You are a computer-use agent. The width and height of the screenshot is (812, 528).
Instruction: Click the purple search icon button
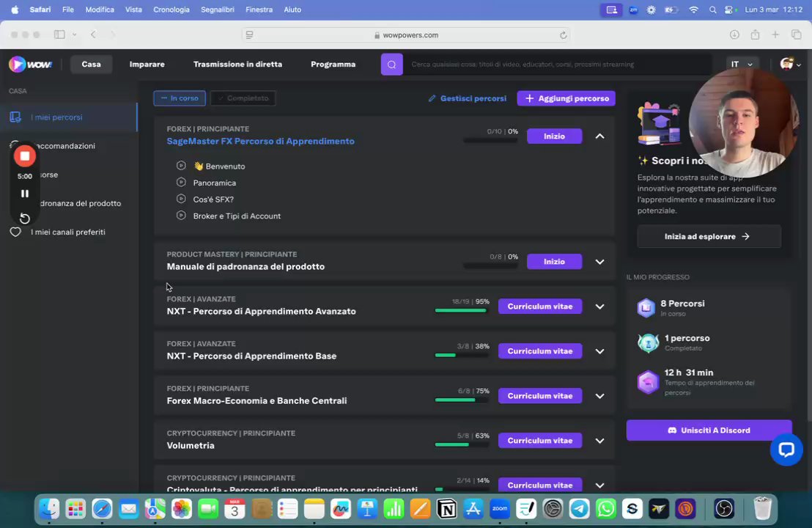click(391, 65)
